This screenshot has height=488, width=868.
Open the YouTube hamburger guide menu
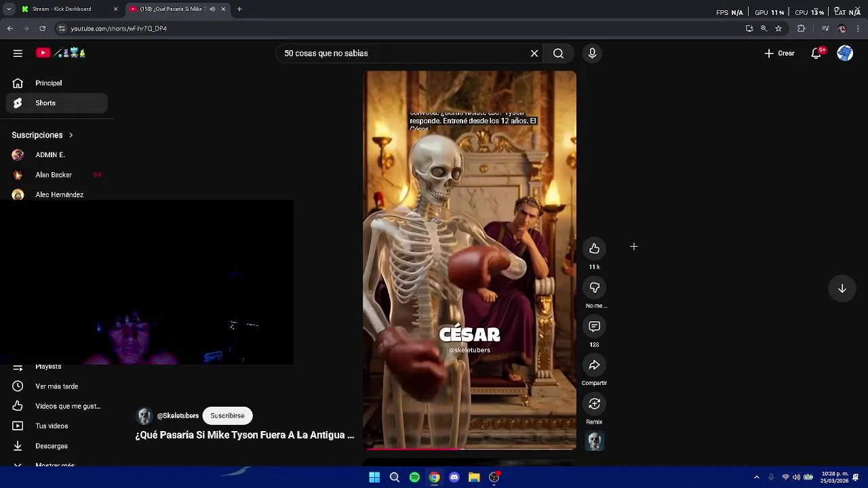pyautogui.click(x=18, y=53)
